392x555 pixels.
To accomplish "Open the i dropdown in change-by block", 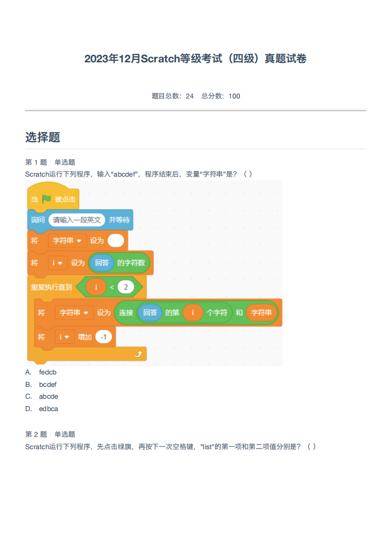I will coord(64,337).
